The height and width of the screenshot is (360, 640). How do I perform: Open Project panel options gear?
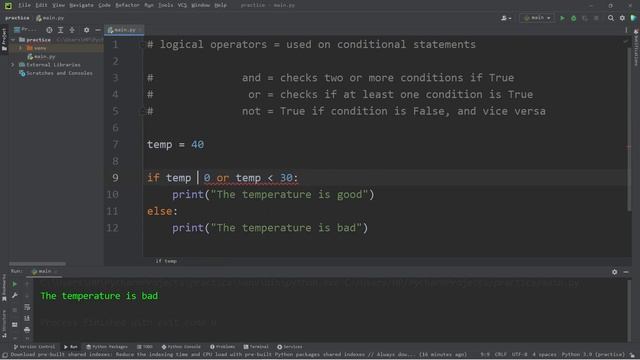86,30
